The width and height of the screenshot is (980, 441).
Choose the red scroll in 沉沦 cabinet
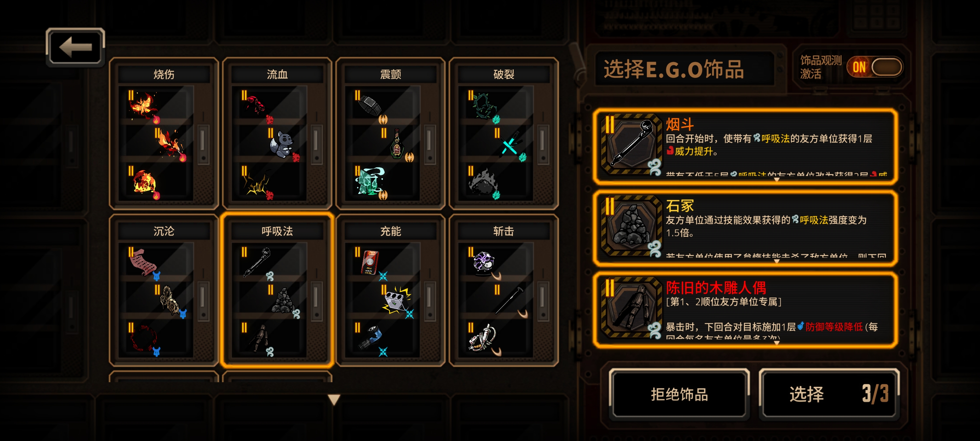143,262
